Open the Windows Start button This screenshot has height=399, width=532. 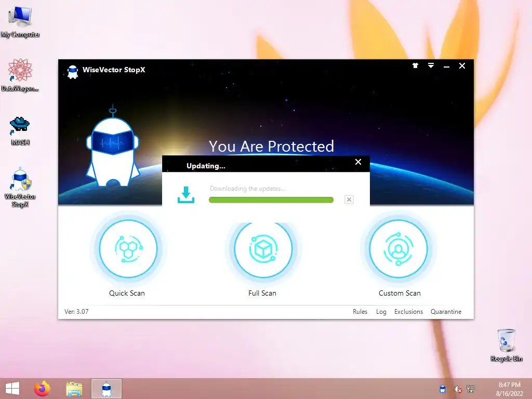tap(12, 389)
